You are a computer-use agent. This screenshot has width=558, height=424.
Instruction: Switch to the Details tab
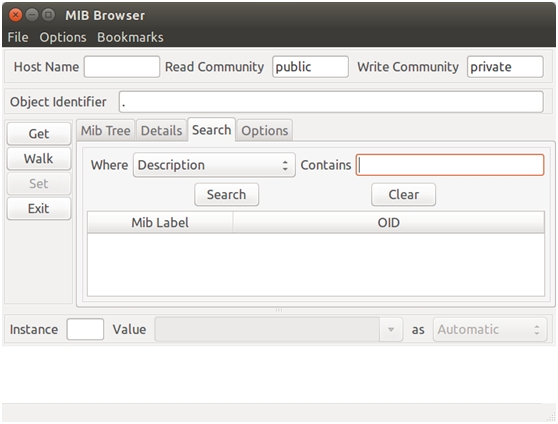162,131
